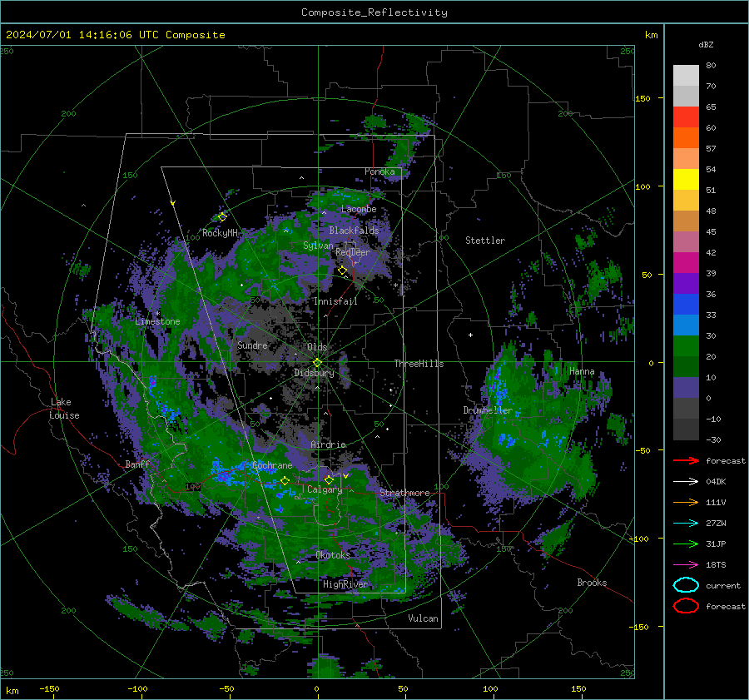Select the Limestone label
Image resolution: width=749 pixels, height=700 pixels.
[157, 321]
